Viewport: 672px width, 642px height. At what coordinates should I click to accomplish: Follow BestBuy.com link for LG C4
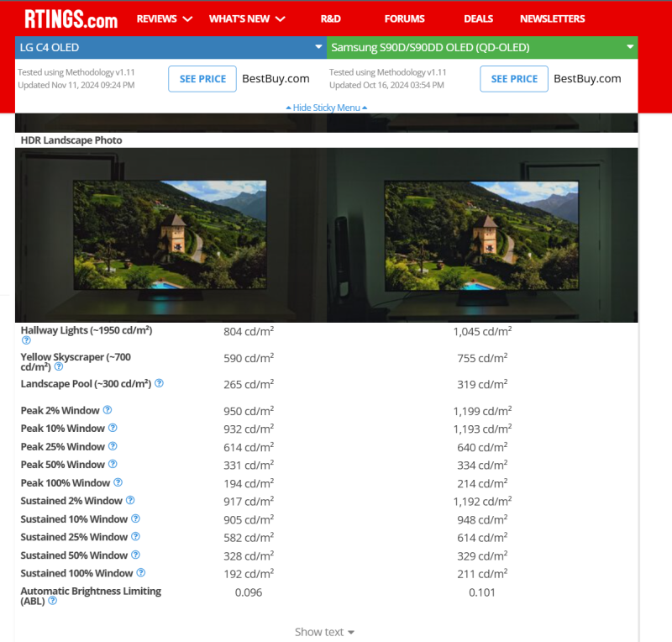276,78
